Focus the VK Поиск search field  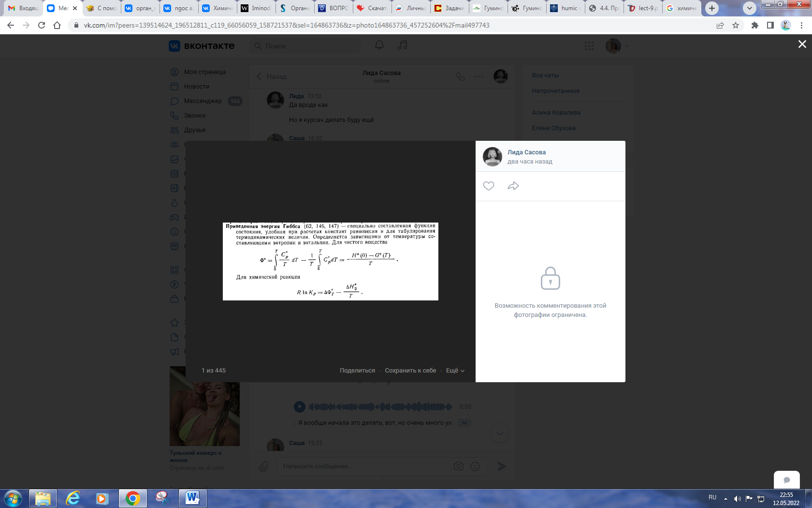point(305,46)
